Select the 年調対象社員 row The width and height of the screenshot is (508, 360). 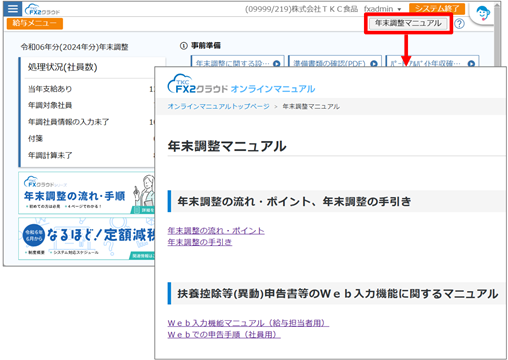pos(90,105)
